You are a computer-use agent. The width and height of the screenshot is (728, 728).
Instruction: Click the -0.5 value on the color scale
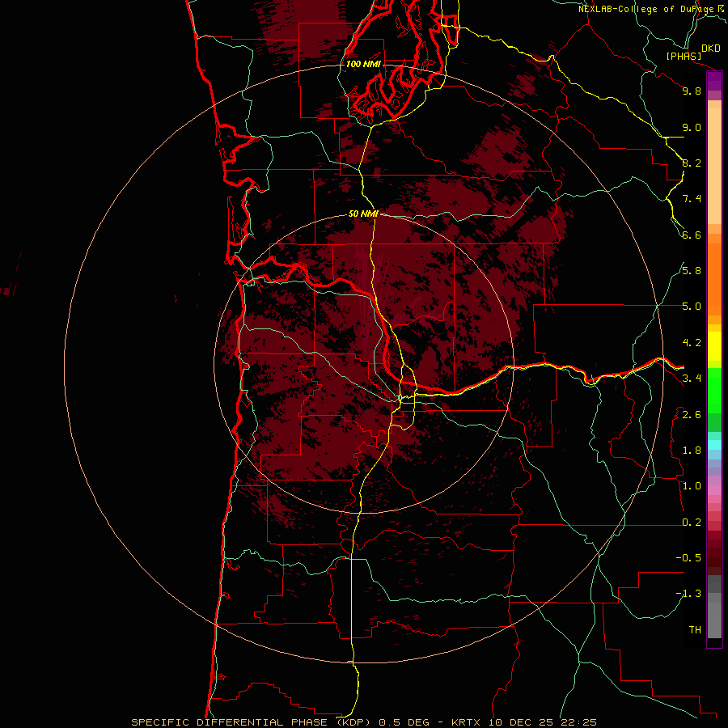(688, 558)
